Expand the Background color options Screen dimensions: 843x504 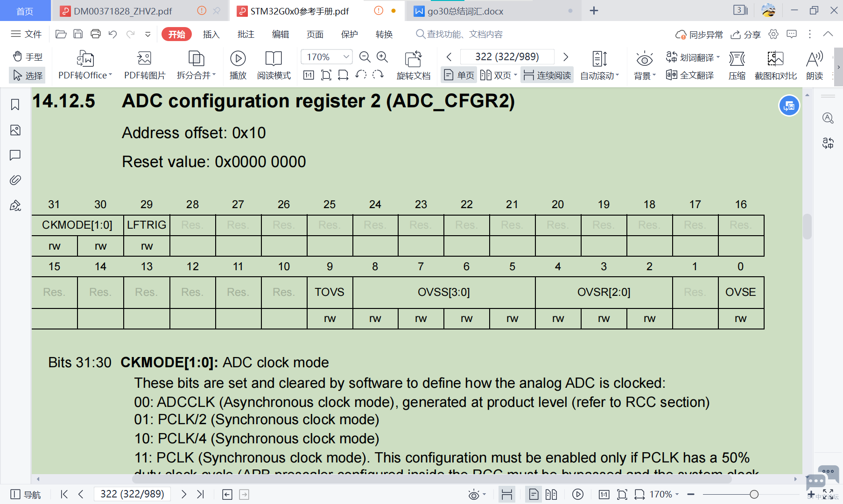tap(645, 65)
